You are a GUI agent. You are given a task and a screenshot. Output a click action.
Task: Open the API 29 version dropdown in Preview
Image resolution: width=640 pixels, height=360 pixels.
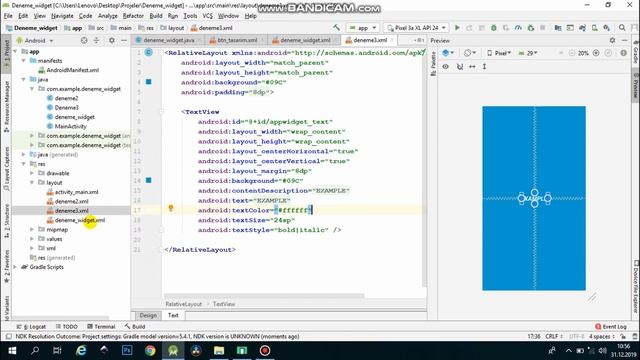click(528, 53)
